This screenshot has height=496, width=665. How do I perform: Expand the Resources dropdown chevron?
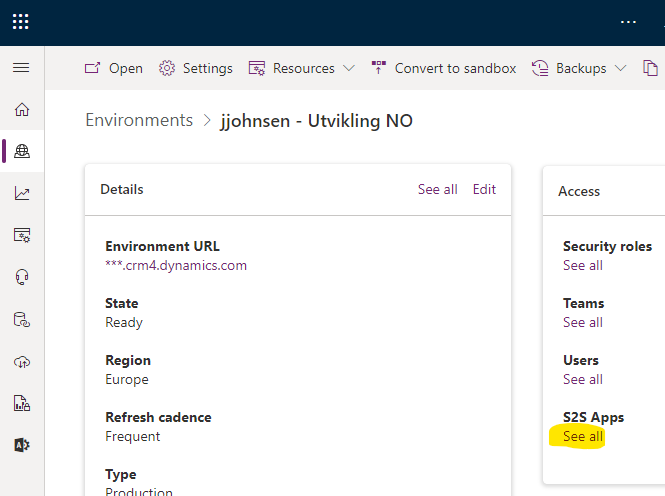(349, 68)
